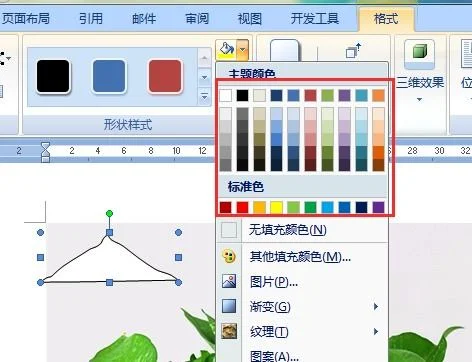Select 无填充颜色(N) menu option
This screenshot has width=472, height=362.
[x=302, y=230]
